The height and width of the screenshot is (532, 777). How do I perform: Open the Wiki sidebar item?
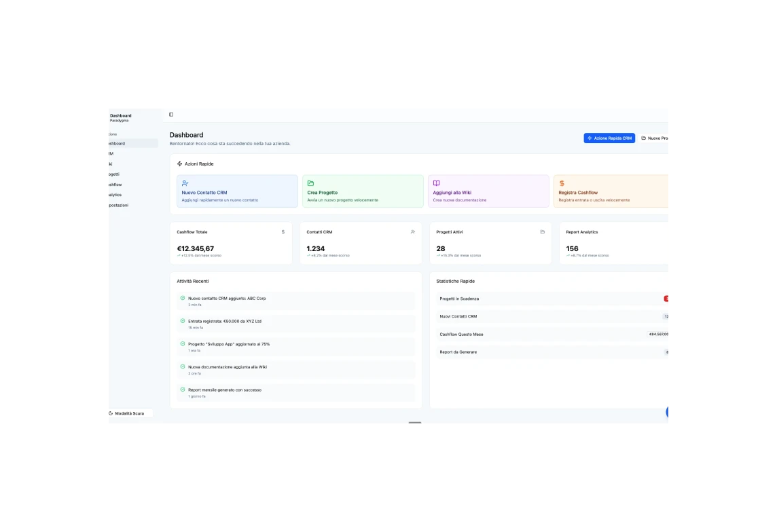[x=133, y=164]
